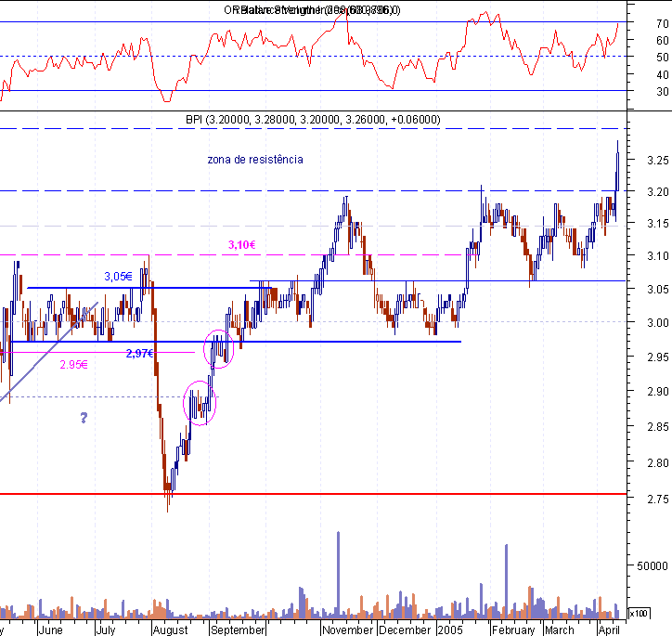Viewport: 672px width, 636px height.
Task: Click the 3.25 price axis value
Action: pos(658,161)
